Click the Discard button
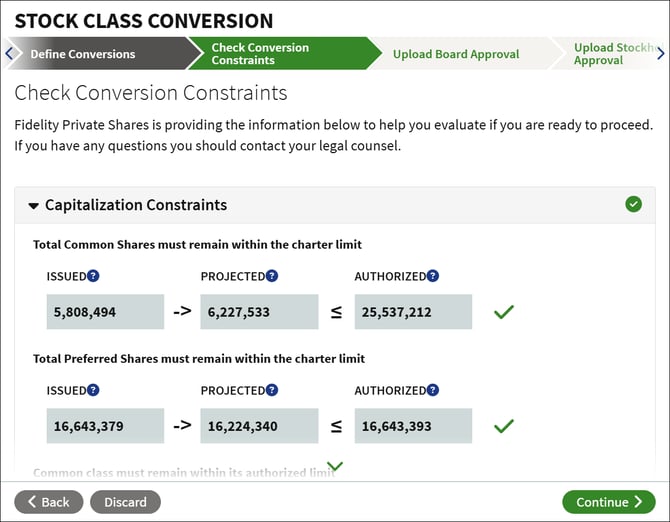670x522 pixels. point(125,502)
